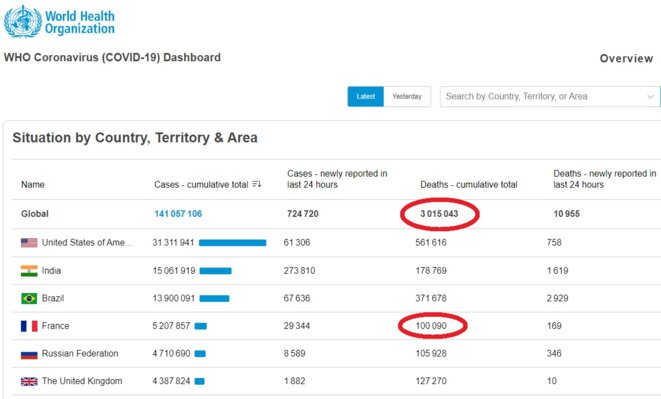
Task: Click India new cases value 273 810
Action: click(299, 271)
